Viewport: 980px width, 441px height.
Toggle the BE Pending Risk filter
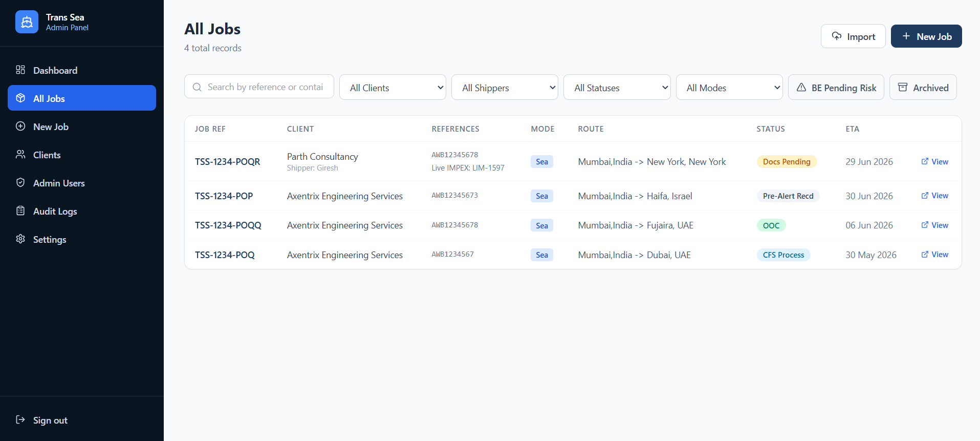(836, 87)
